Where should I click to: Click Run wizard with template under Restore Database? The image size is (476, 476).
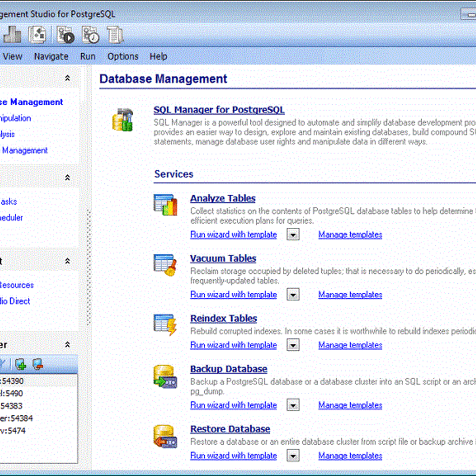click(x=233, y=456)
